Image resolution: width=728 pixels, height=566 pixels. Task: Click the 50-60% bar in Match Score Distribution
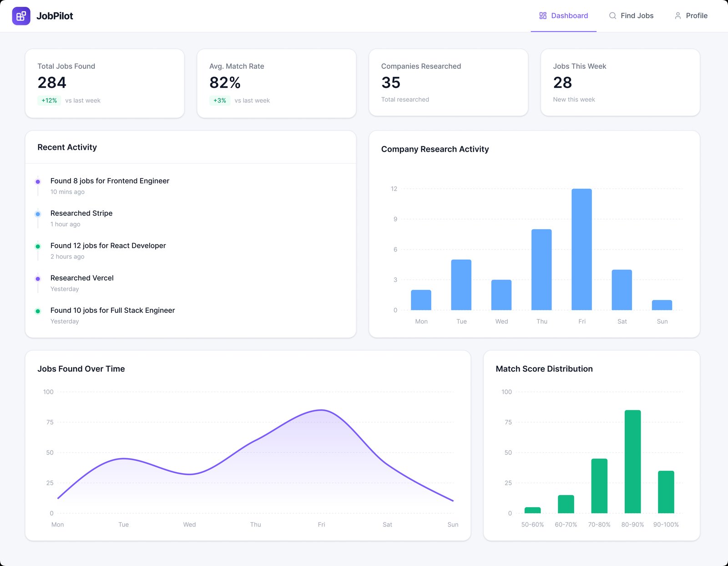point(532,510)
